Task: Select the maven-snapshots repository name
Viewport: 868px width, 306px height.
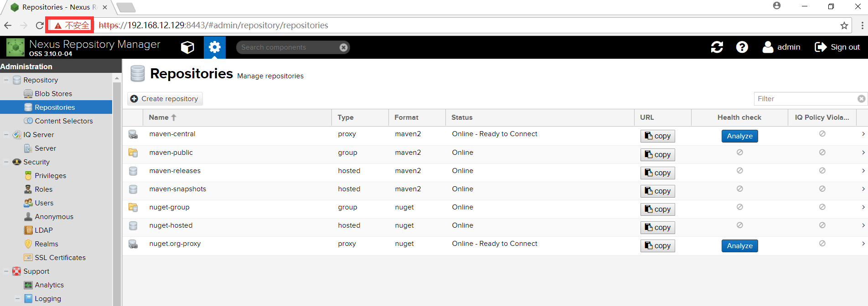Action: [x=178, y=189]
